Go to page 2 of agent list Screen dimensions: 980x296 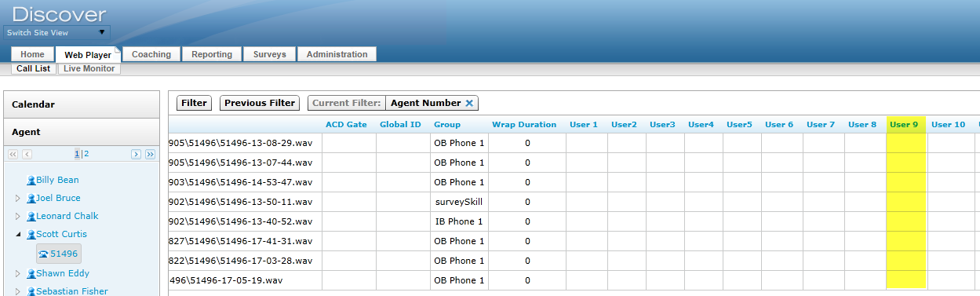pyautogui.click(x=86, y=155)
